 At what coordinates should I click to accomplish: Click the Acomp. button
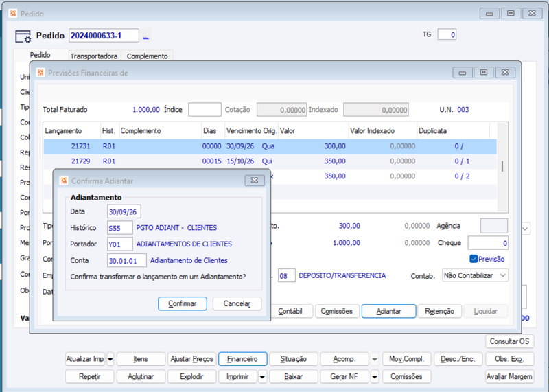click(x=344, y=359)
